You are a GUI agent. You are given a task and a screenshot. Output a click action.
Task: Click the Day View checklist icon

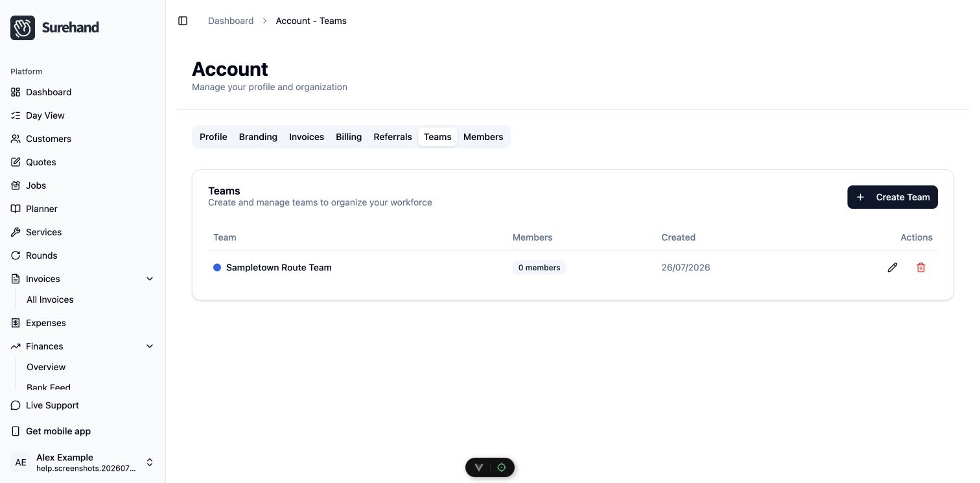pos(16,115)
